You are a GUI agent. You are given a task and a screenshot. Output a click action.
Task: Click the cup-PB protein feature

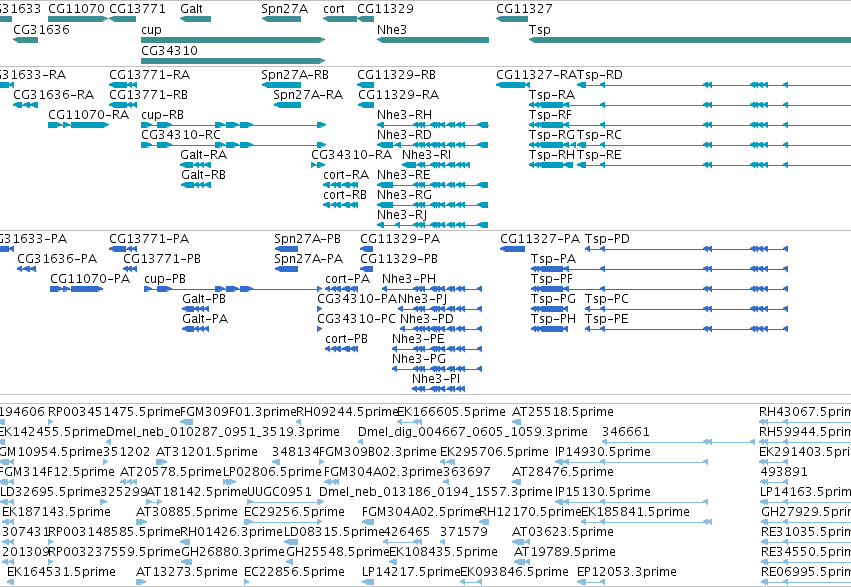(x=233, y=289)
